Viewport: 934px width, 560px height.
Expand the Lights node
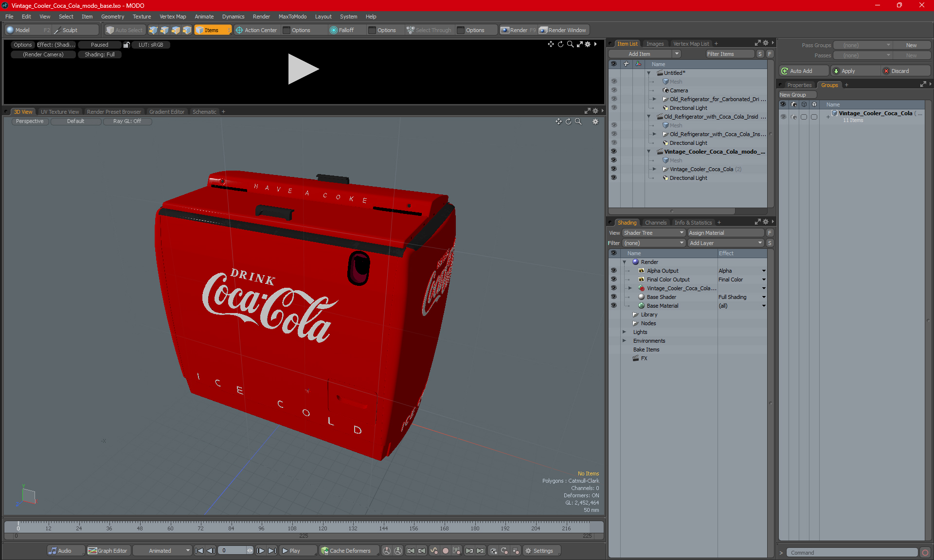pos(625,332)
